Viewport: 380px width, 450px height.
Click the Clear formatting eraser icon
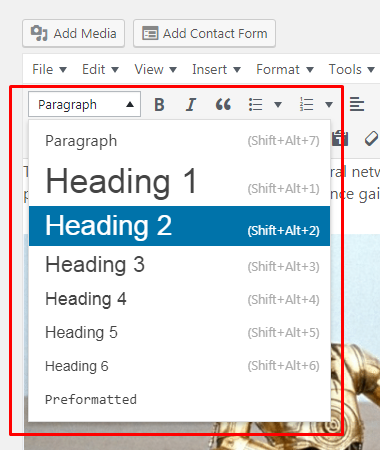click(371, 138)
